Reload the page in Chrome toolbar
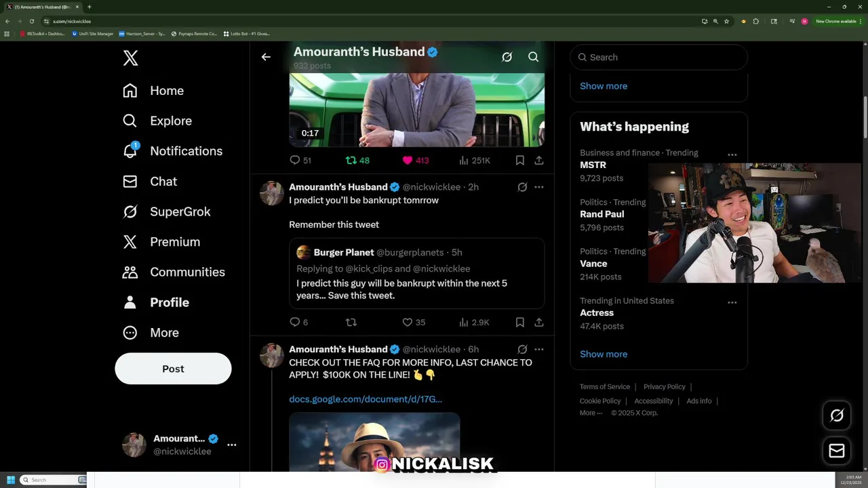The image size is (868, 488). 31,21
